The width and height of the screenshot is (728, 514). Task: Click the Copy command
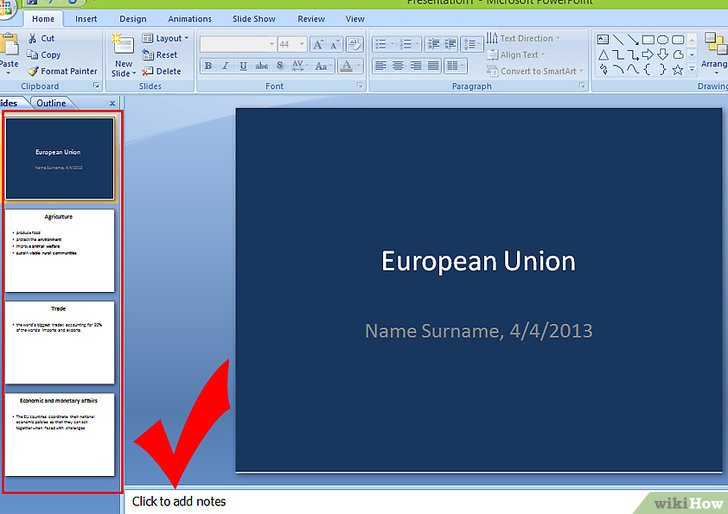(44, 55)
